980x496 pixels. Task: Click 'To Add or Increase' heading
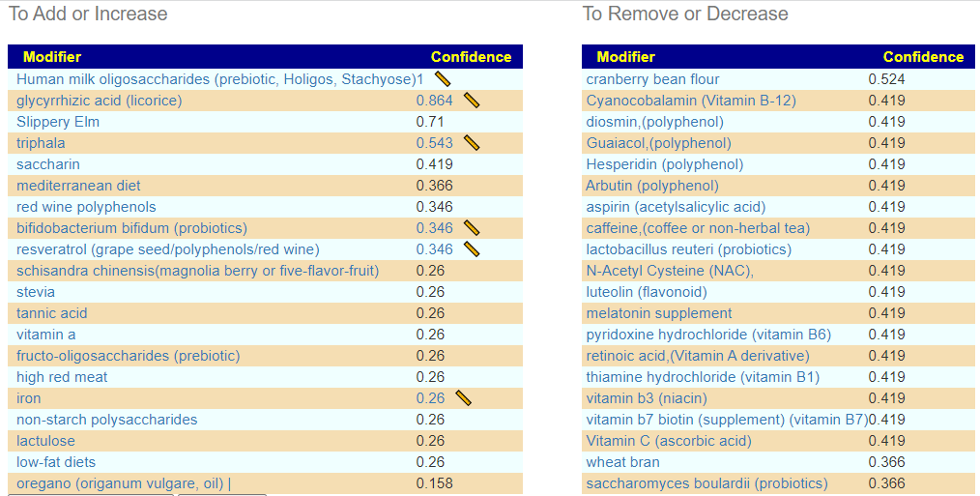(x=88, y=14)
